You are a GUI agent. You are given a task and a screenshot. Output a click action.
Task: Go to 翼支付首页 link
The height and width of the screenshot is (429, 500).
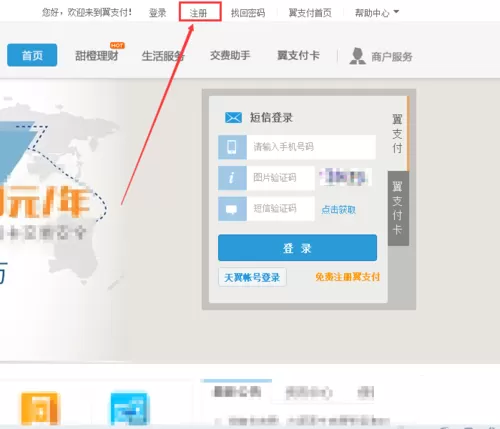pyautogui.click(x=310, y=13)
